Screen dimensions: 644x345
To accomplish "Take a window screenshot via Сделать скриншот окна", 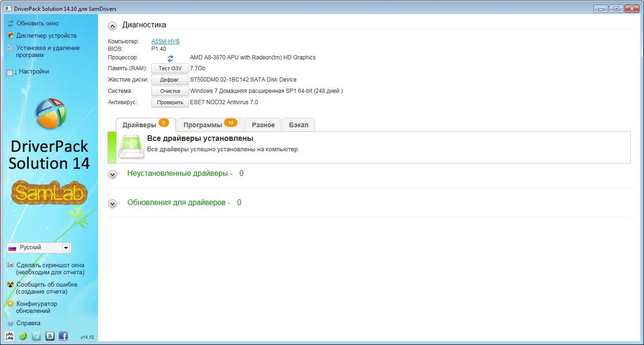I will tap(50, 269).
